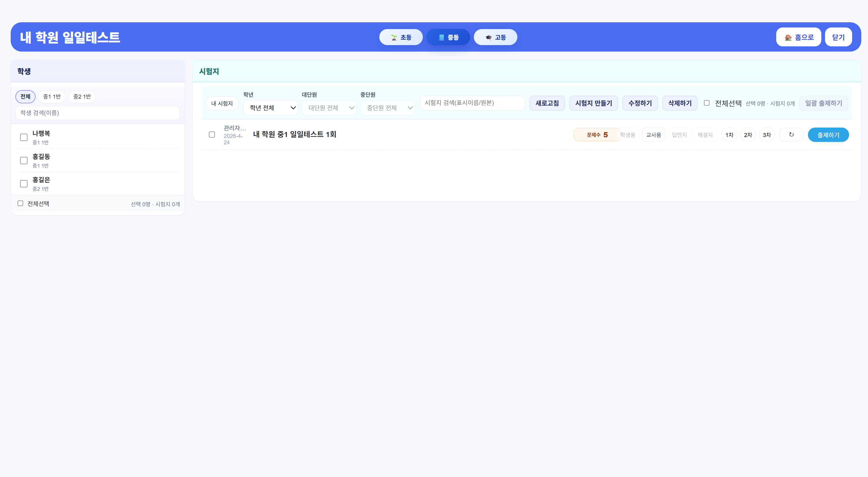Click the 내 시험지 filter chip

(x=222, y=103)
